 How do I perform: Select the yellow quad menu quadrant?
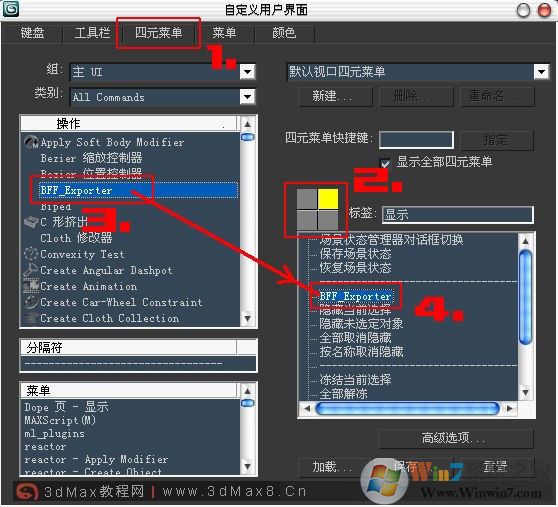[328, 199]
